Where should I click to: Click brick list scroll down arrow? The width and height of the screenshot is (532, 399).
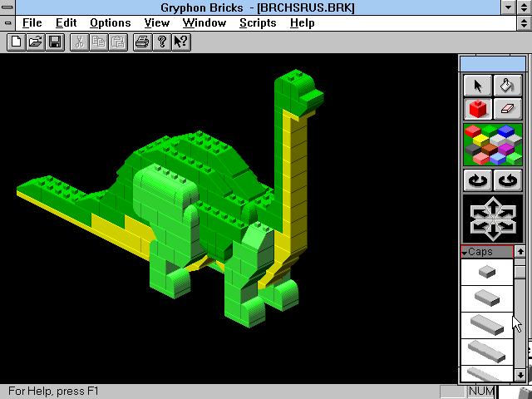click(520, 375)
